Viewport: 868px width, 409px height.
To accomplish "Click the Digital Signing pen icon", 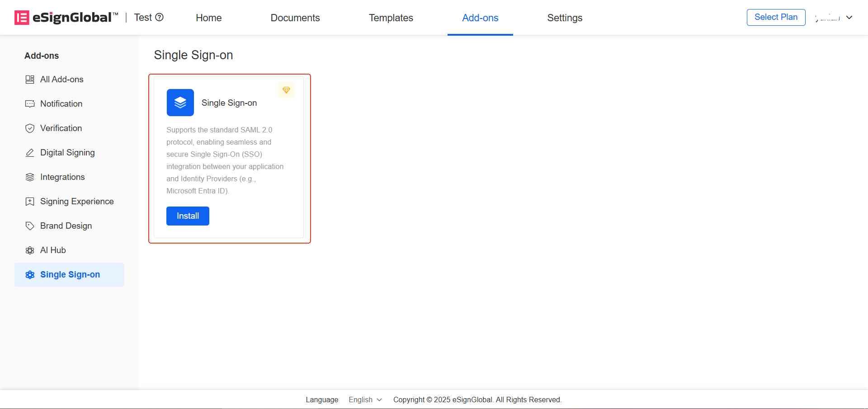I will click(30, 153).
